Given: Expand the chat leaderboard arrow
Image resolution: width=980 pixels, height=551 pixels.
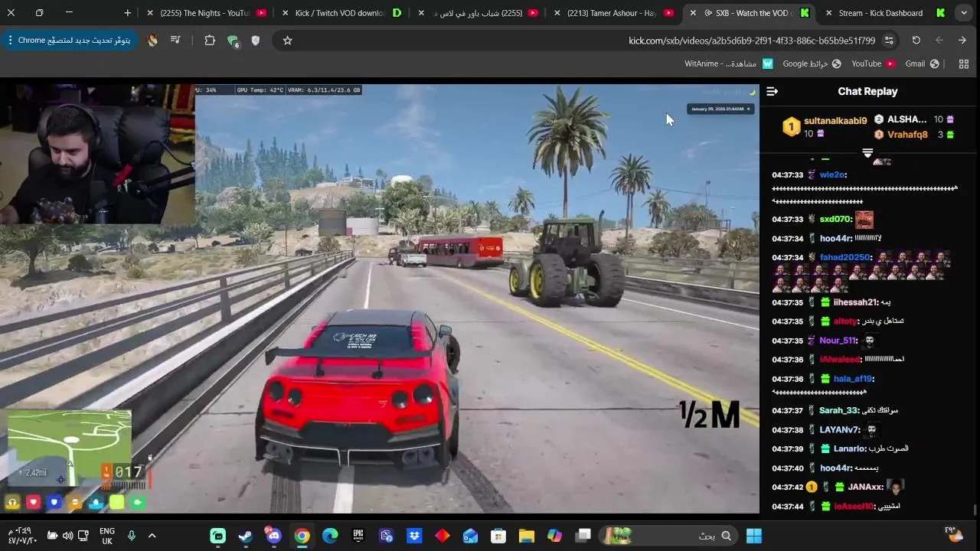Looking at the screenshot, I should [x=867, y=154].
